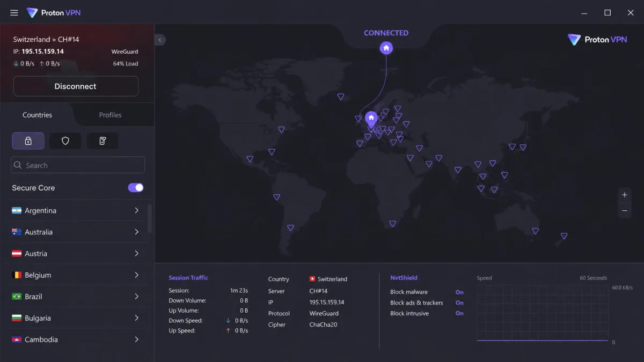
Task: Click the session time 1m 23s
Action: [x=239, y=291]
